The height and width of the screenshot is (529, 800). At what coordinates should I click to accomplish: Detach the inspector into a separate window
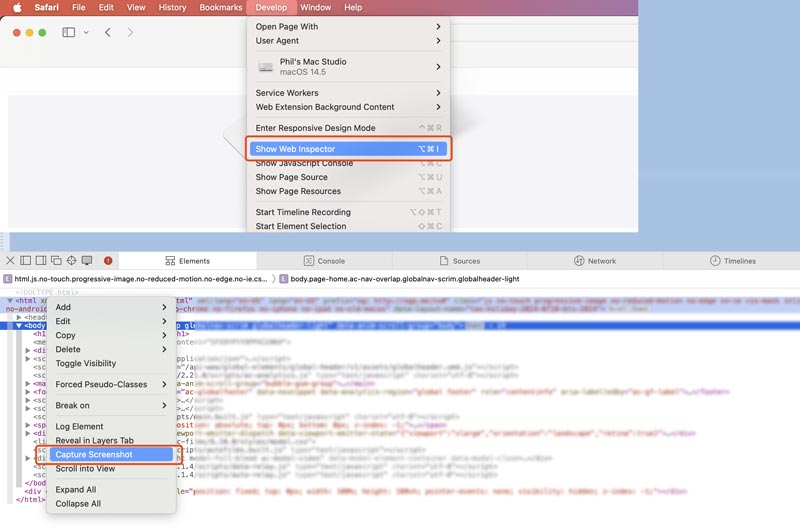point(56,261)
